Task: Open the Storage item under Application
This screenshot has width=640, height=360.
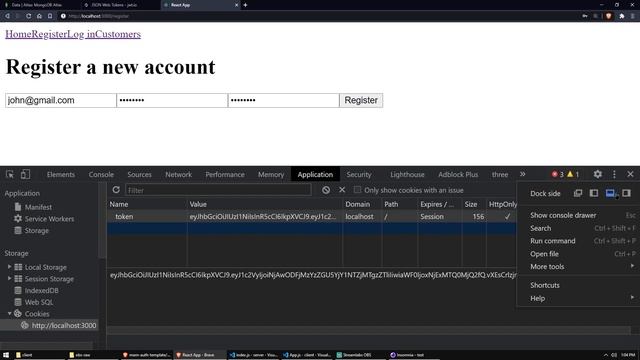Action: (x=36, y=231)
